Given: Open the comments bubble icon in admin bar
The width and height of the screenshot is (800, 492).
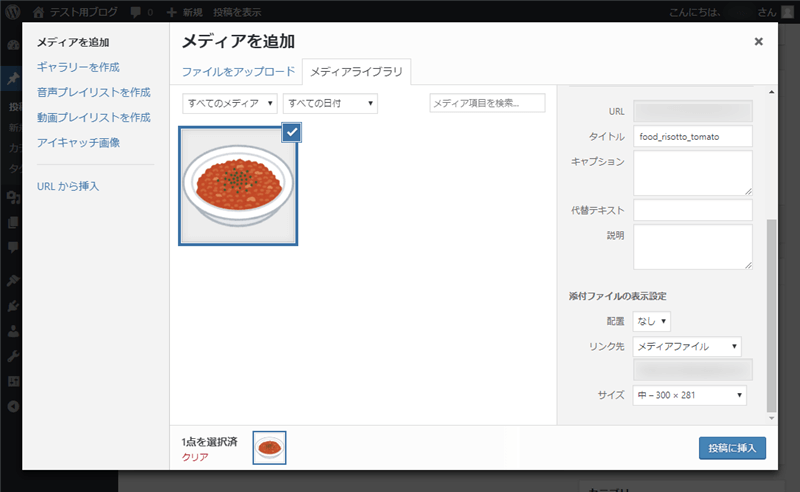Looking at the screenshot, I should [x=135, y=12].
